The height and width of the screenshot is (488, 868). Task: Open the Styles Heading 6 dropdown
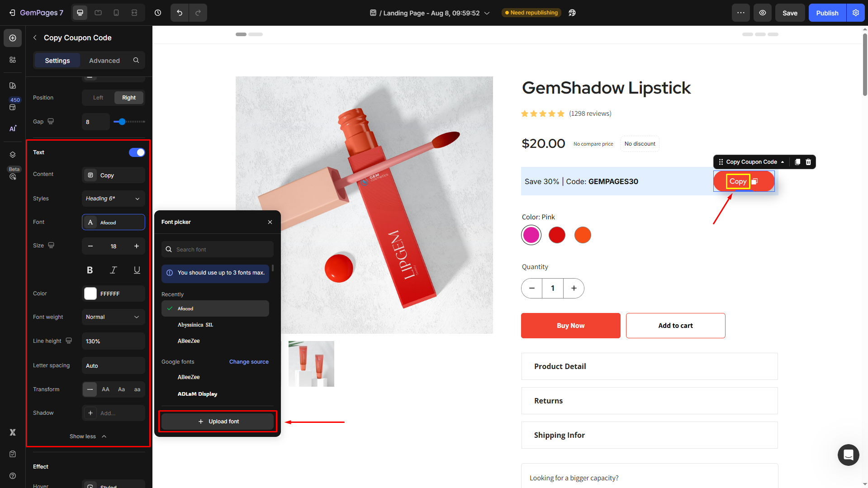point(113,199)
